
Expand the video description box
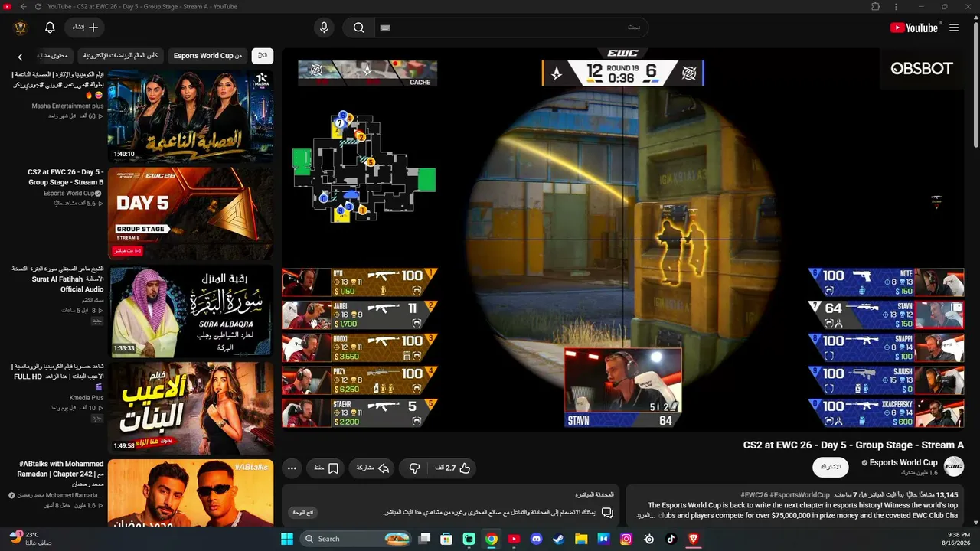click(795, 504)
